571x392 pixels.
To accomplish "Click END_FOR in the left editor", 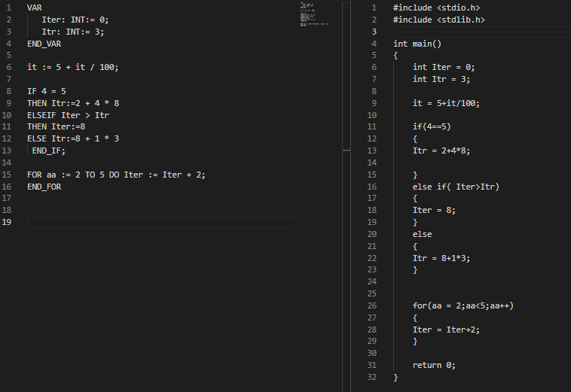I will [44, 187].
